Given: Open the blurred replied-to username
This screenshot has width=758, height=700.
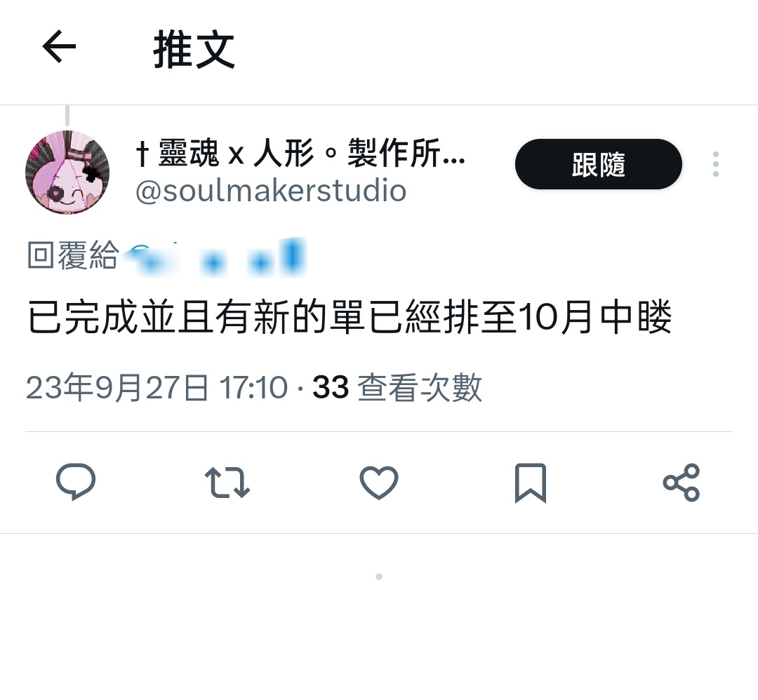Looking at the screenshot, I should [214, 257].
